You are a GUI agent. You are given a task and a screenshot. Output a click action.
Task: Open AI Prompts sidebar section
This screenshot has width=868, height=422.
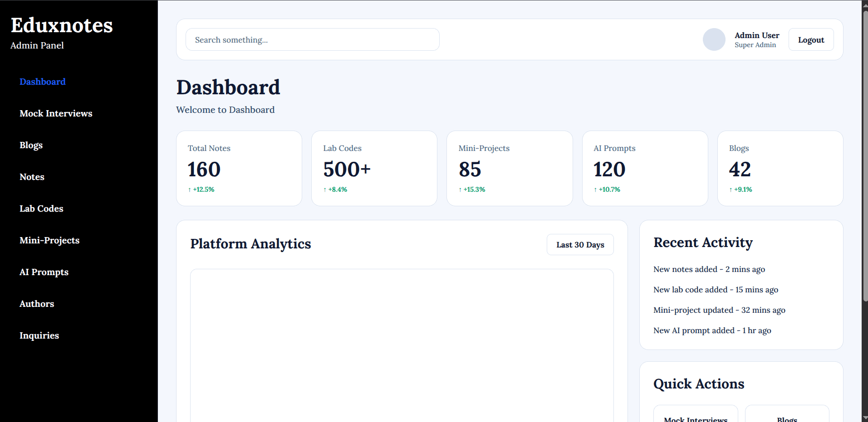[44, 272]
